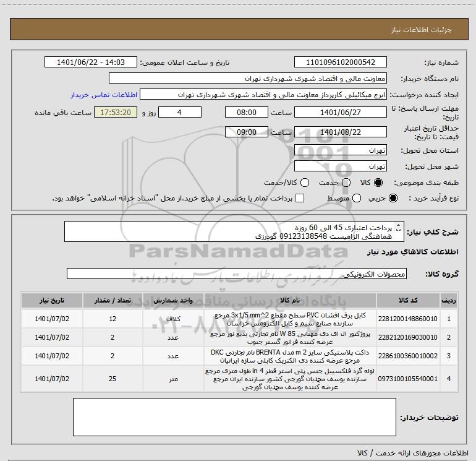Click the جزئیات اطلاعات نیاز header title
This screenshot has height=461, width=476.
(x=421, y=30)
